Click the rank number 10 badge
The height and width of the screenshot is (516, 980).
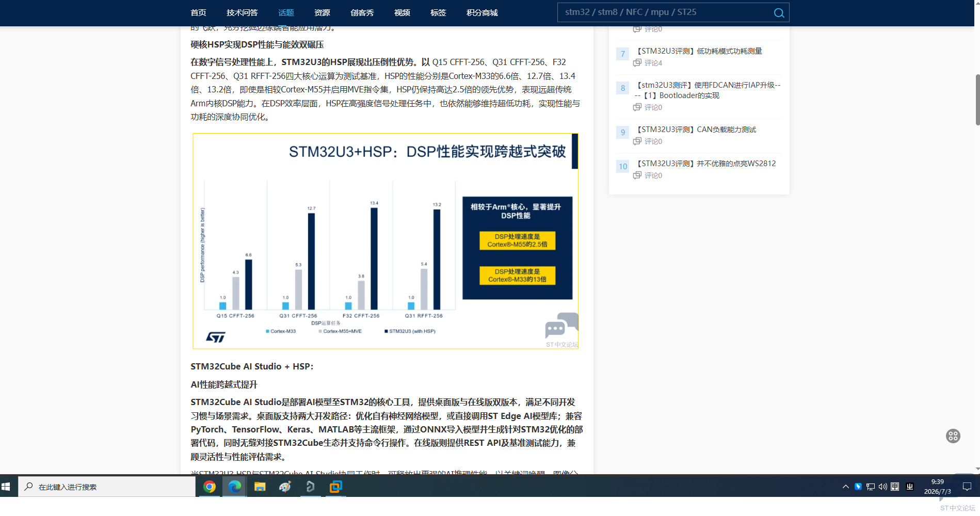click(x=623, y=166)
